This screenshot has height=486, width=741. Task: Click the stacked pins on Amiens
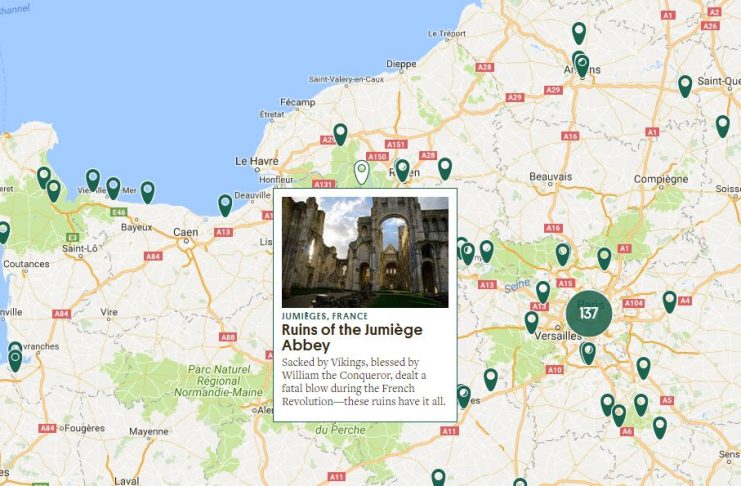[x=581, y=65]
